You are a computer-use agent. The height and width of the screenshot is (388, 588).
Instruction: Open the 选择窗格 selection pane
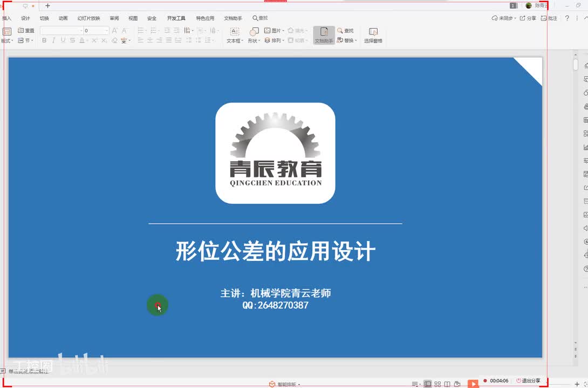point(373,36)
